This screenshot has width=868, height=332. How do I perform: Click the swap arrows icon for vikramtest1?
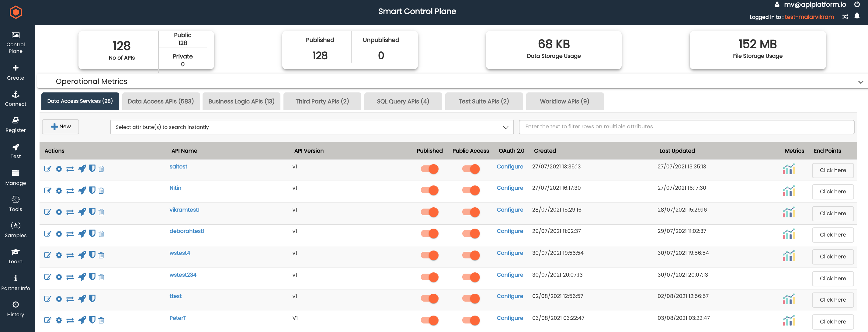70,212
